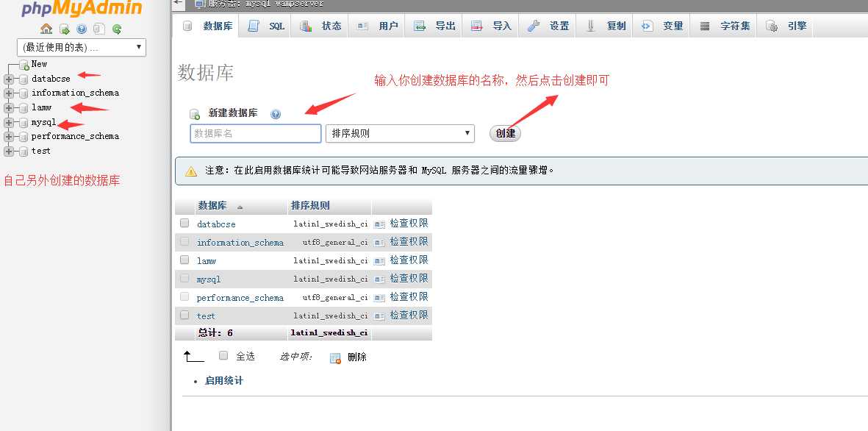The width and height of the screenshot is (868, 431).
Task: Open test link in the table
Action: (206, 316)
